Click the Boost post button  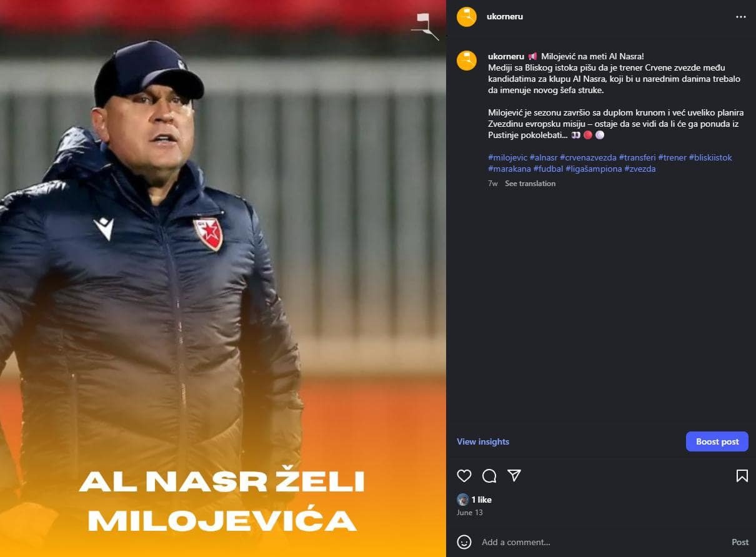tap(717, 441)
